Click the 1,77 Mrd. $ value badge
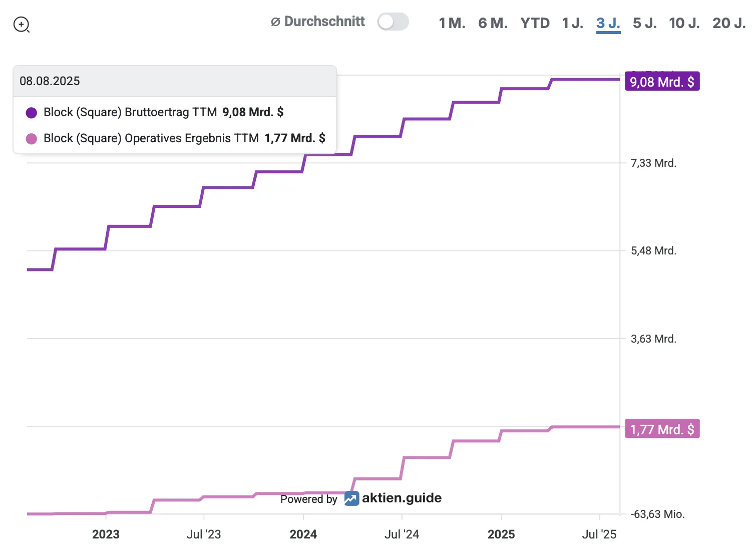Screen dimensions: 756x553 tap(662, 429)
